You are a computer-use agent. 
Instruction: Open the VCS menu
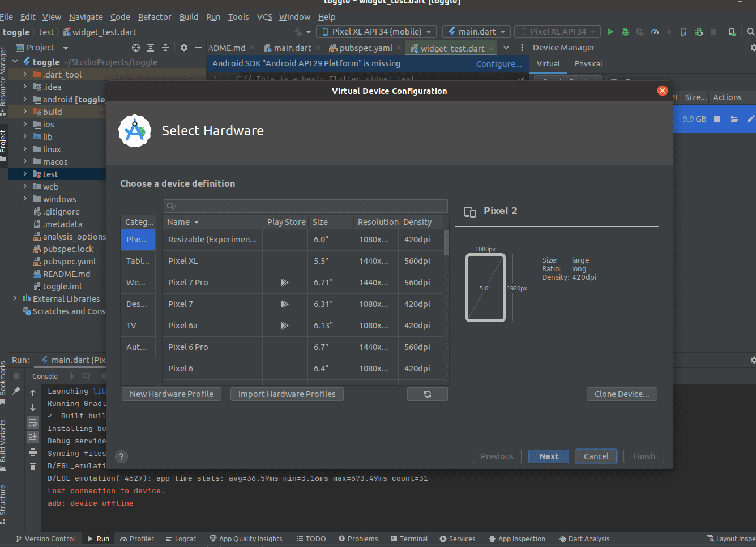tap(264, 17)
